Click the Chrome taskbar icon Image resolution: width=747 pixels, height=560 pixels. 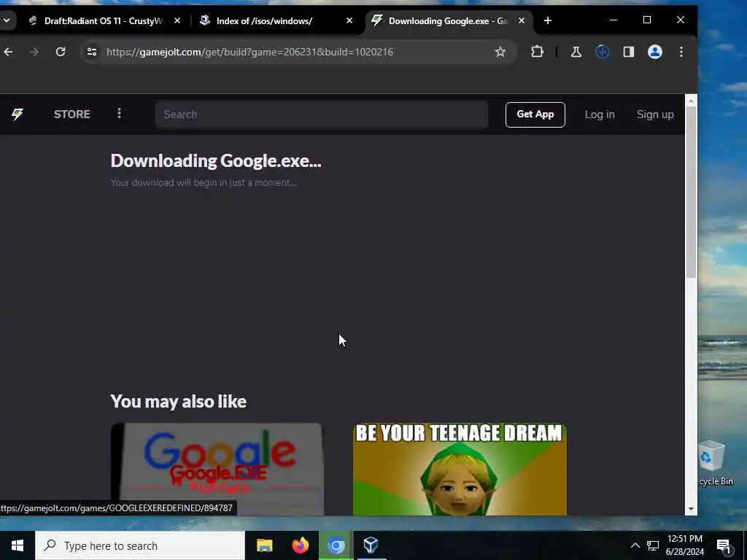336,545
